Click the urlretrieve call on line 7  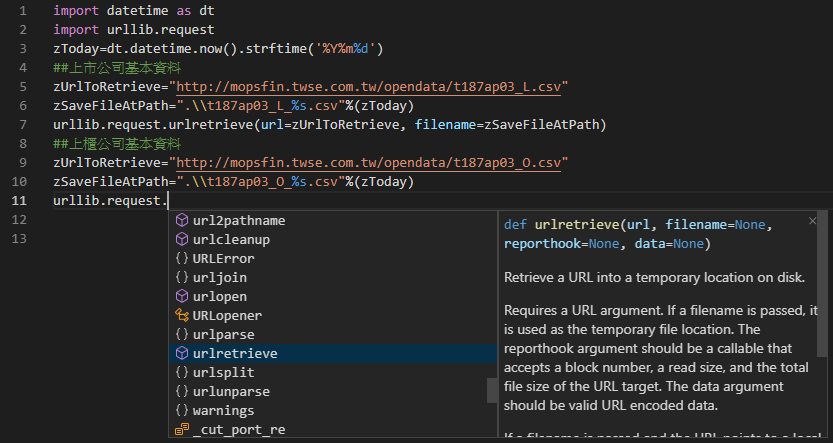(330, 125)
